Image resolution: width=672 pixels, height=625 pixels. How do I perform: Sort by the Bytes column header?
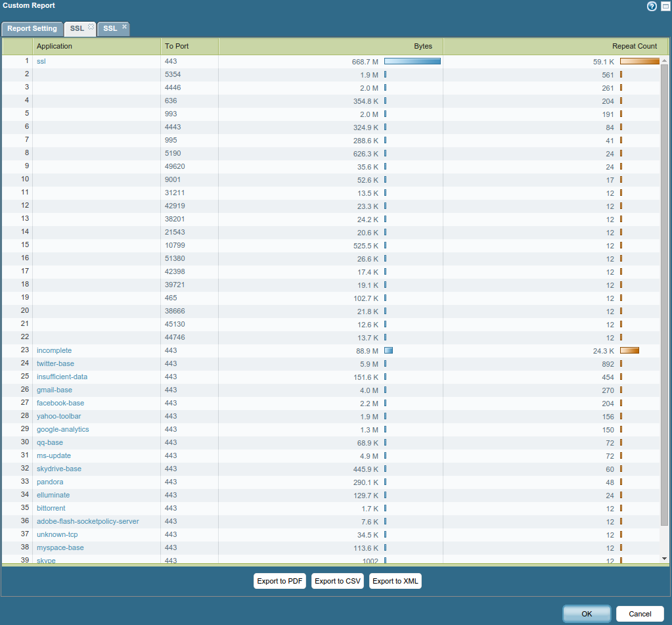[x=330, y=47]
